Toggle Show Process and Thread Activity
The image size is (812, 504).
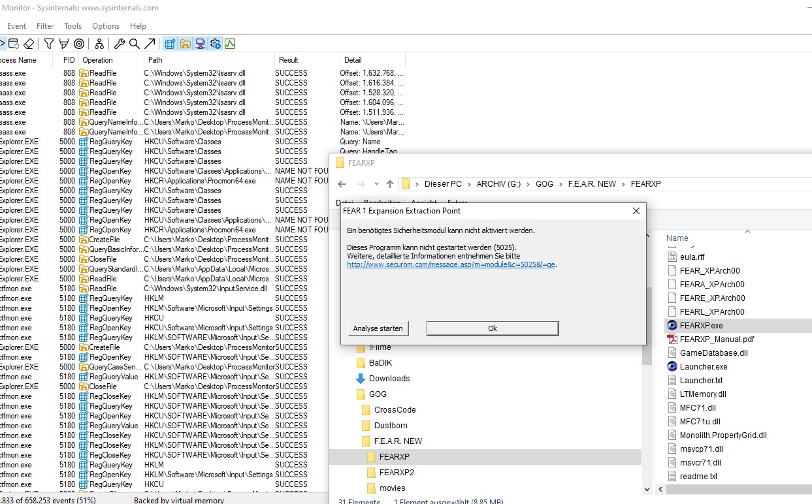click(x=215, y=44)
